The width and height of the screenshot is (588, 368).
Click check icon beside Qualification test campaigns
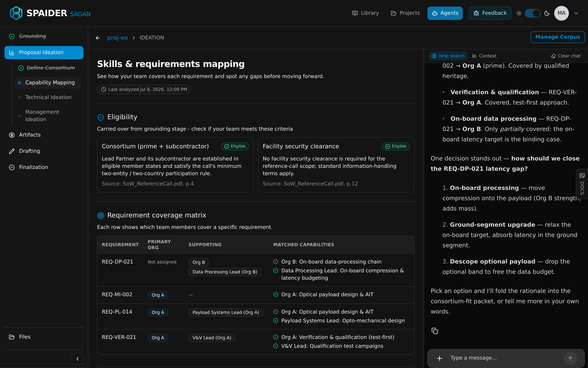point(275,346)
